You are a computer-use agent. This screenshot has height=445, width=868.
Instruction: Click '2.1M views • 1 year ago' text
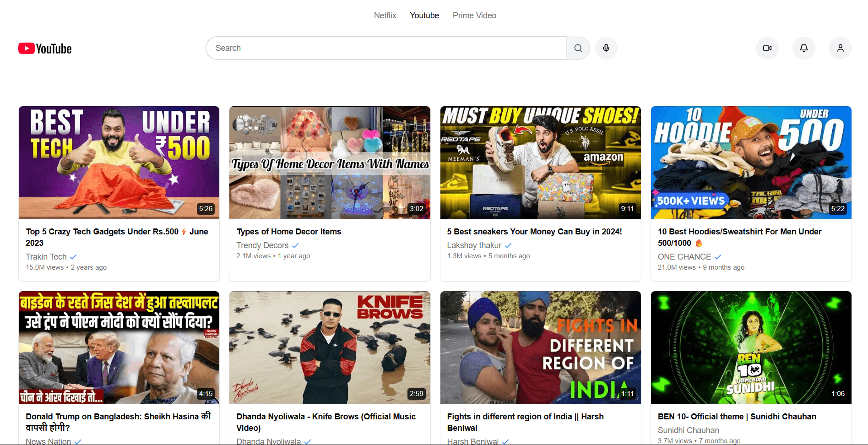click(273, 256)
